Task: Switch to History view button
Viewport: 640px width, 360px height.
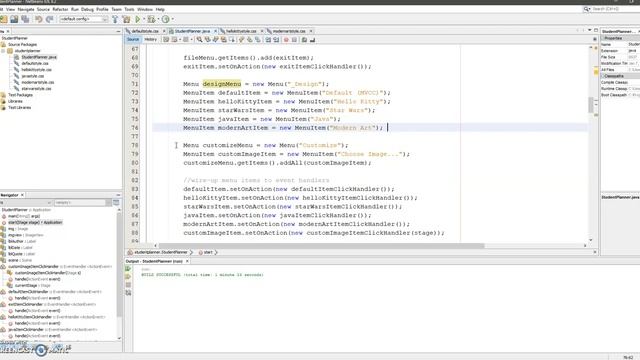Action: tap(150, 40)
